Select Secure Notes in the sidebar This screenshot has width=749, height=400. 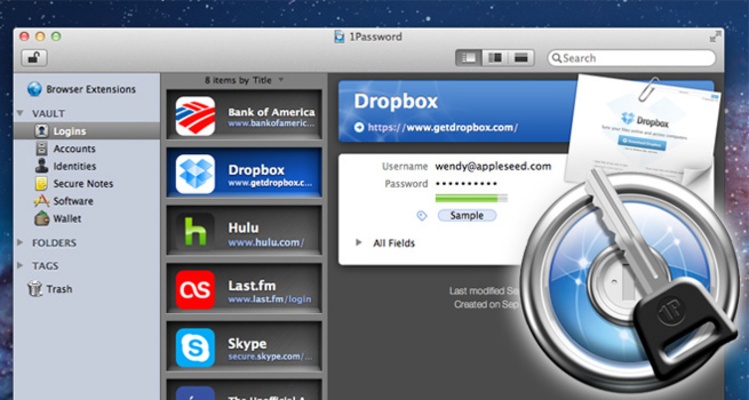coord(86,184)
